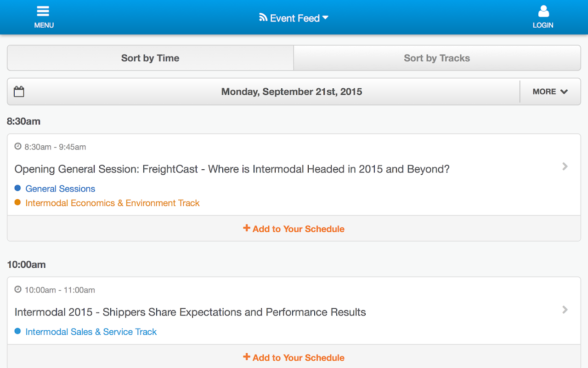Switch to Sort by Time
This screenshot has width=588, height=368.
(x=150, y=58)
